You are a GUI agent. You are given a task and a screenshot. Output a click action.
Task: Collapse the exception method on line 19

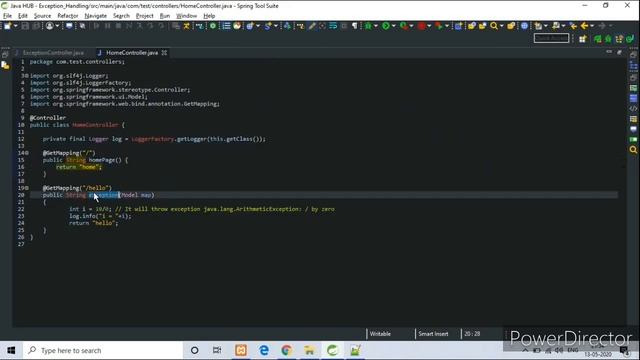click(x=27, y=188)
